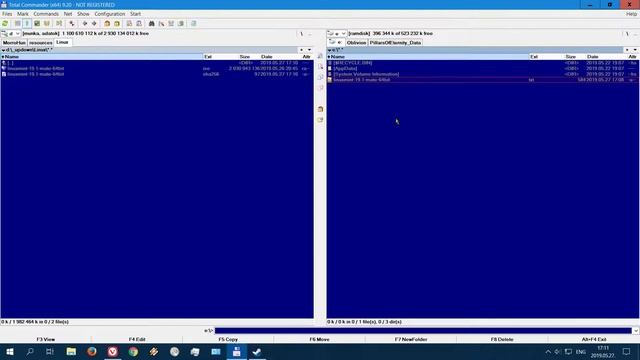Open left panel favorites asterisk button
Viewport: 640px width, 360px height.
tap(302, 50)
